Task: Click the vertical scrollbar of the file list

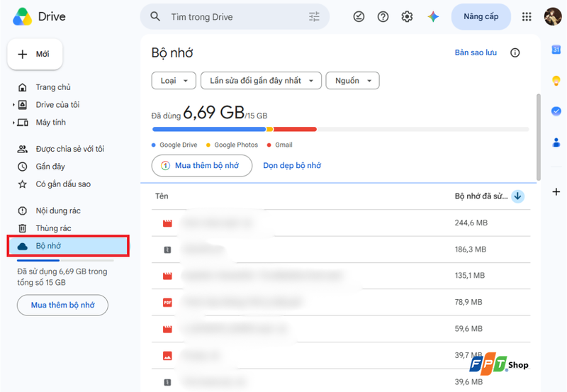Action: (x=539, y=138)
